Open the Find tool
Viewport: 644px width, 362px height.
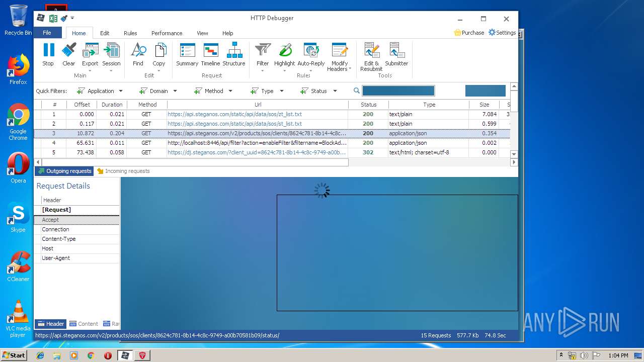point(138,55)
